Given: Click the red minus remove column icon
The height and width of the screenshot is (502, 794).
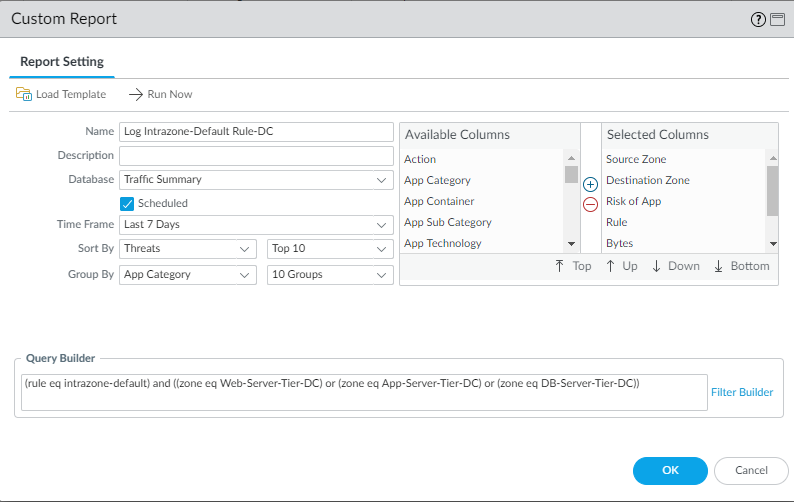Looking at the screenshot, I should pyautogui.click(x=590, y=204).
